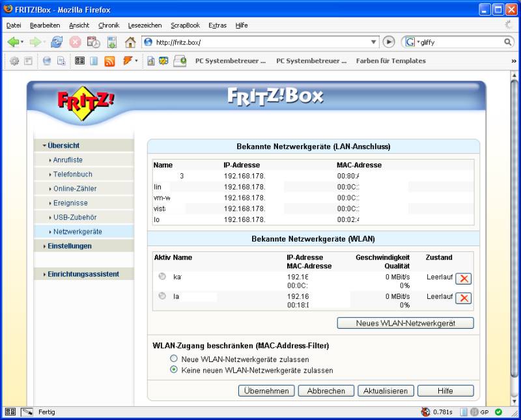The width and height of the screenshot is (521, 420).
Task: Select 'Neue WLAN-Netzwerkgeräte zulassen' radio button
Action: [174, 359]
